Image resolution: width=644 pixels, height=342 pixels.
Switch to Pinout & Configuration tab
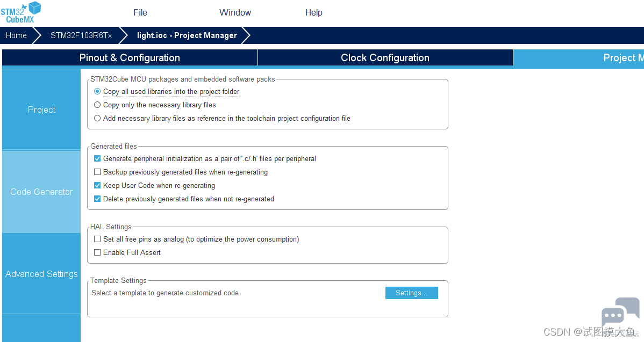click(x=130, y=58)
